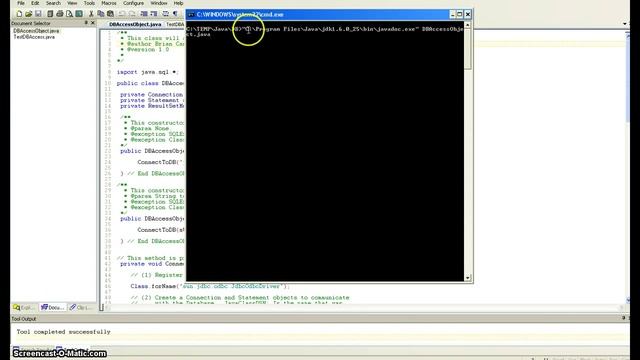Open the Help menu
This screenshot has width=640, height=360.
pyautogui.click(x=178, y=3)
